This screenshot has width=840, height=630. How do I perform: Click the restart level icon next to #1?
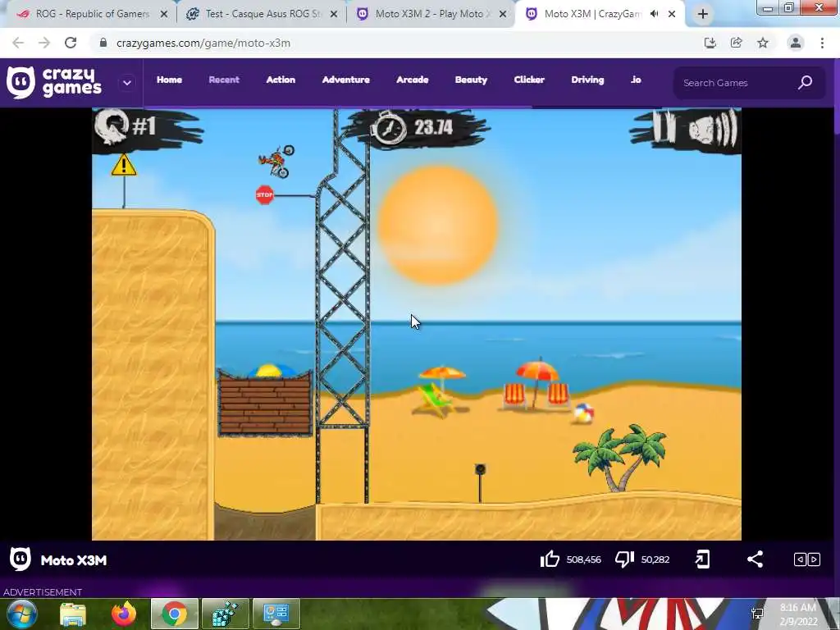click(x=112, y=126)
